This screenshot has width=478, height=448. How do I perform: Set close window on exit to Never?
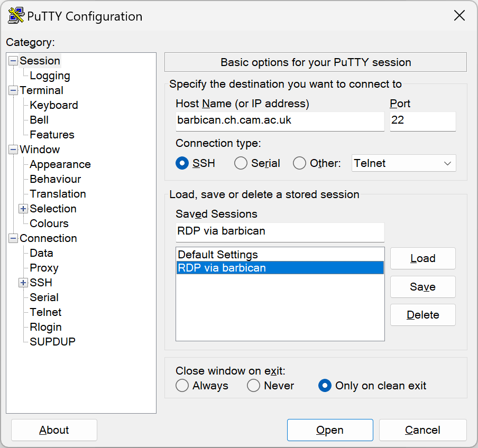point(253,386)
